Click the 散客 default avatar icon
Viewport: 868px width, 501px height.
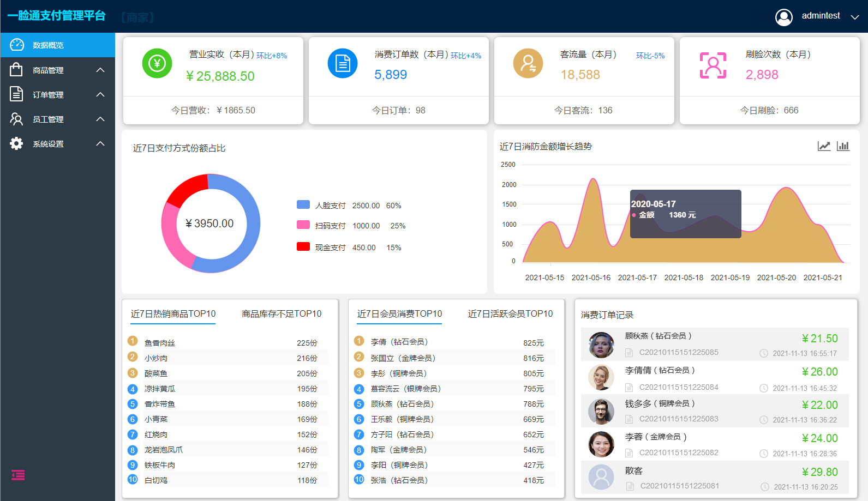click(601, 478)
